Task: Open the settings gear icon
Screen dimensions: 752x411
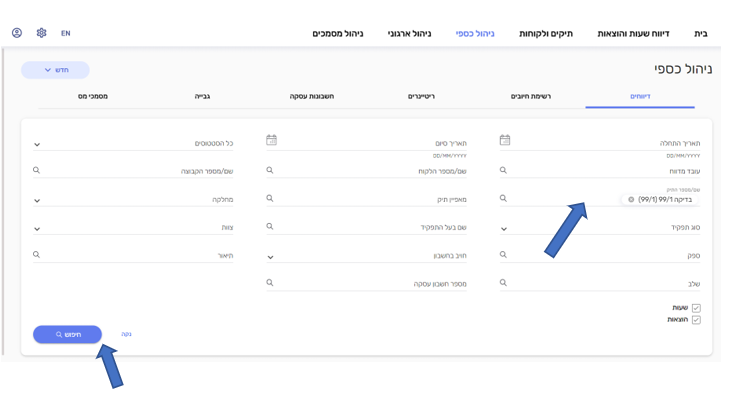Action: [41, 33]
